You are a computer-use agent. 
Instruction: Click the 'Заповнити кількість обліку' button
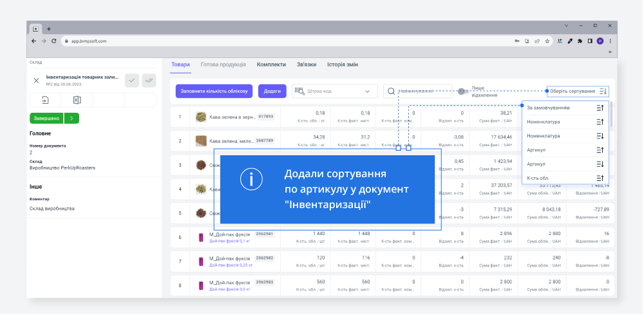click(213, 91)
